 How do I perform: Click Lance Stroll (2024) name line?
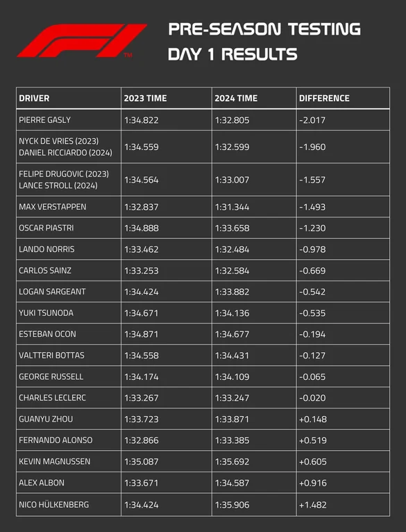point(58,185)
